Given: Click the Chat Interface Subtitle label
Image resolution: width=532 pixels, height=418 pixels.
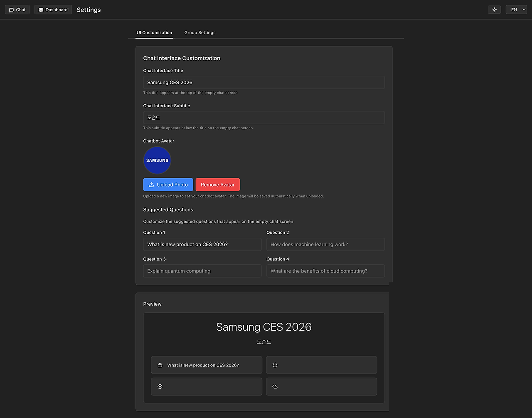Looking at the screenshot, I should [x=167, y=106].
